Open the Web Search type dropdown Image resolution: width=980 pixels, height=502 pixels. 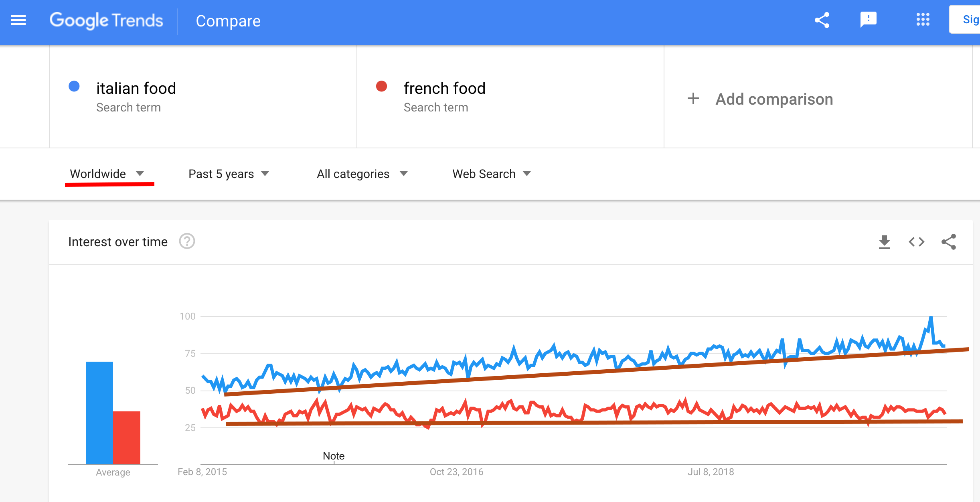[x=492, y=174]
